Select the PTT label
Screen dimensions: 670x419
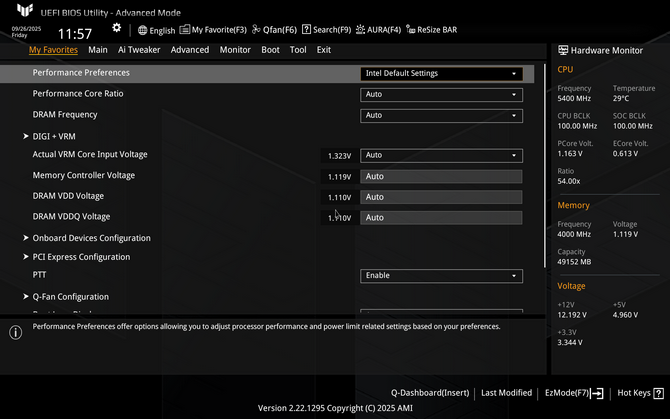click(39, 275)
